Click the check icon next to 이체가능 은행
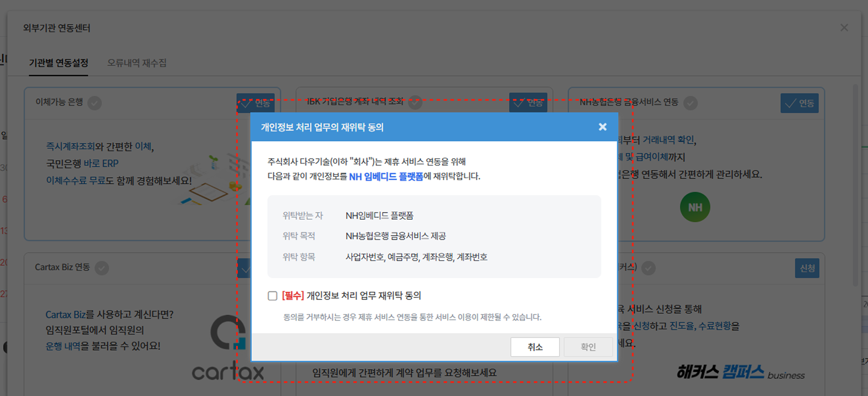 [95, 103]
